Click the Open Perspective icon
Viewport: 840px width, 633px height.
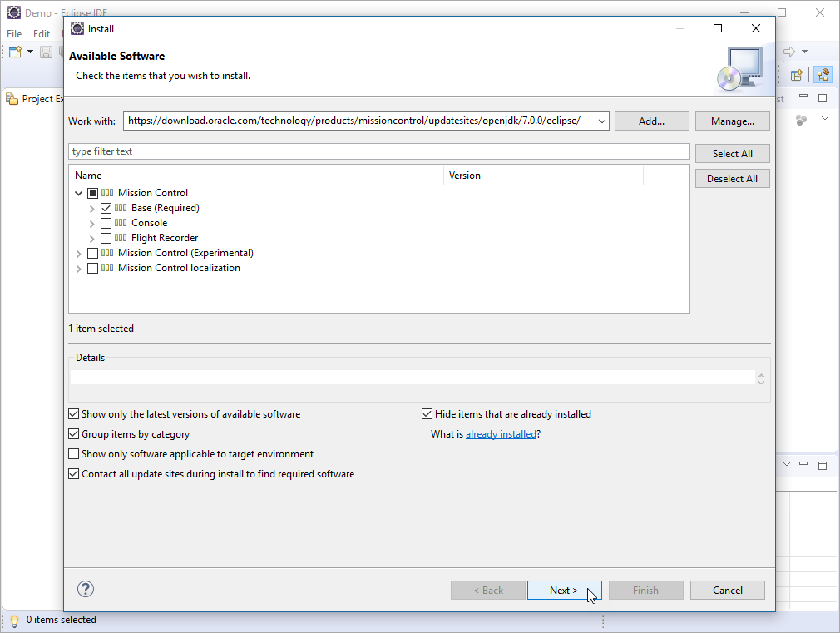tap(796, 75)
